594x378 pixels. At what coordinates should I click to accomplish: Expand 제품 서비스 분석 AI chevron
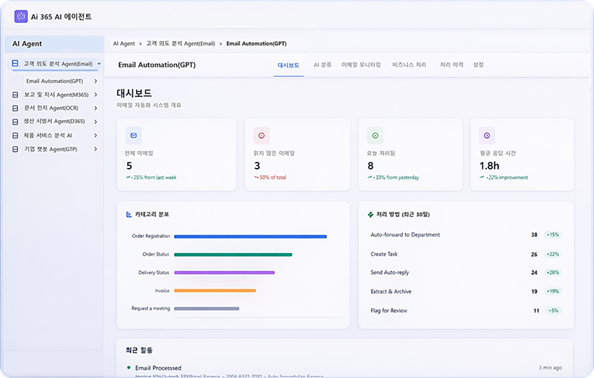point(95,136)
